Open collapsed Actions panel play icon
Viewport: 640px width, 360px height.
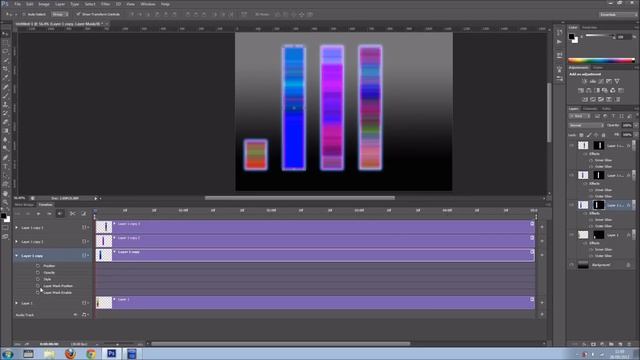pyautogui.click(x=559, y=42)
